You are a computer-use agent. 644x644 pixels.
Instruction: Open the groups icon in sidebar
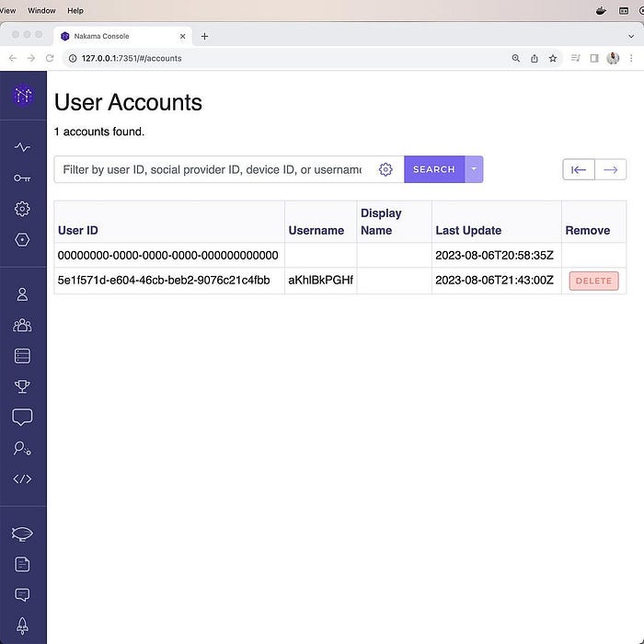[22, 325]
